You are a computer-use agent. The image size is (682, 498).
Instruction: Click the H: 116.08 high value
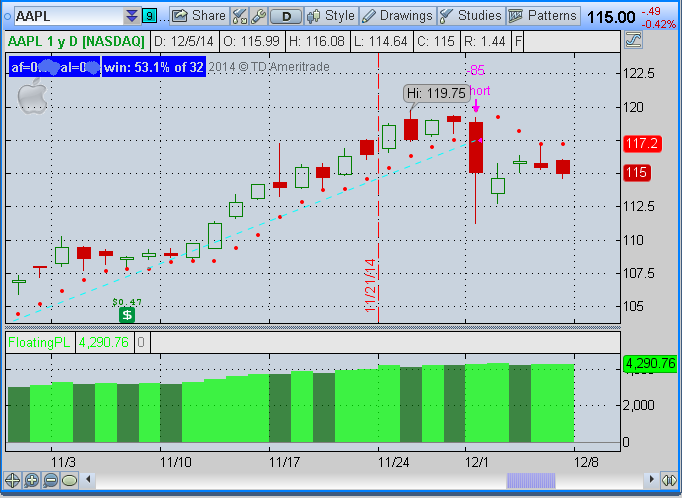click(x=317, y=42)
